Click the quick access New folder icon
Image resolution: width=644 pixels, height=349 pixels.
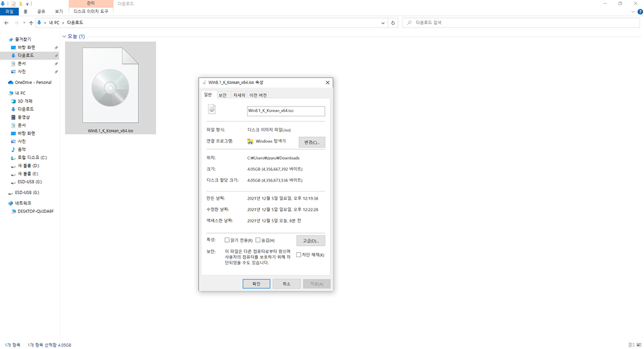[x=21, y=4]
